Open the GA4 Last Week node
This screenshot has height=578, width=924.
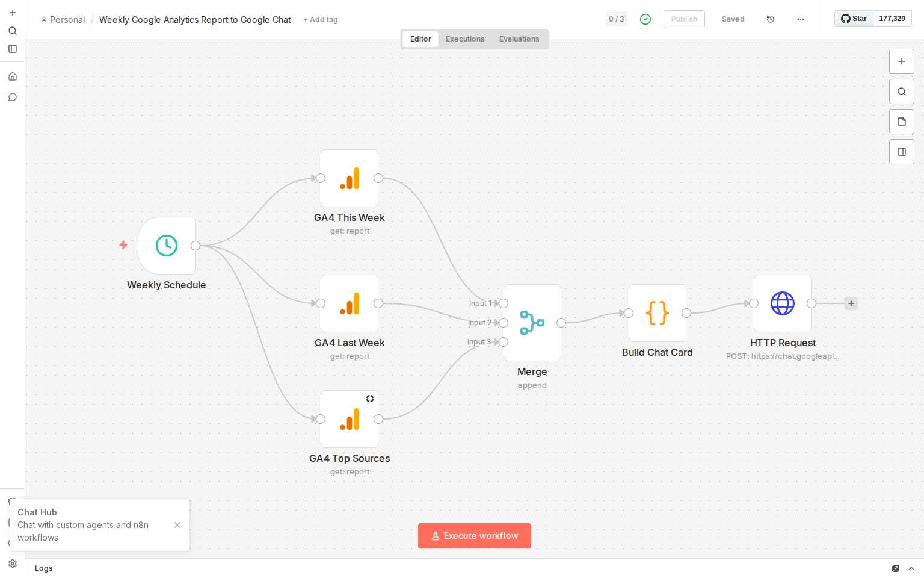350,303
